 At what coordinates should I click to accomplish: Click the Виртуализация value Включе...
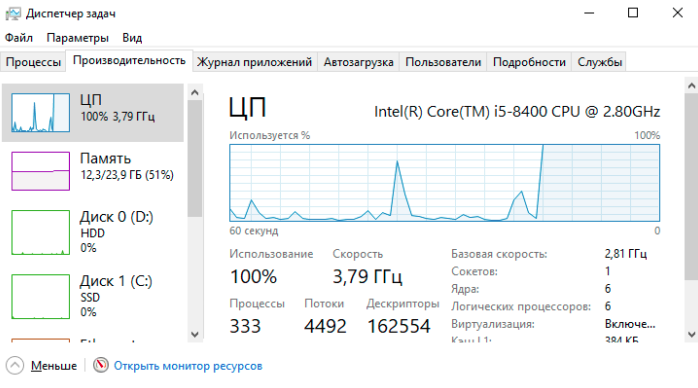tap(630, 324)
